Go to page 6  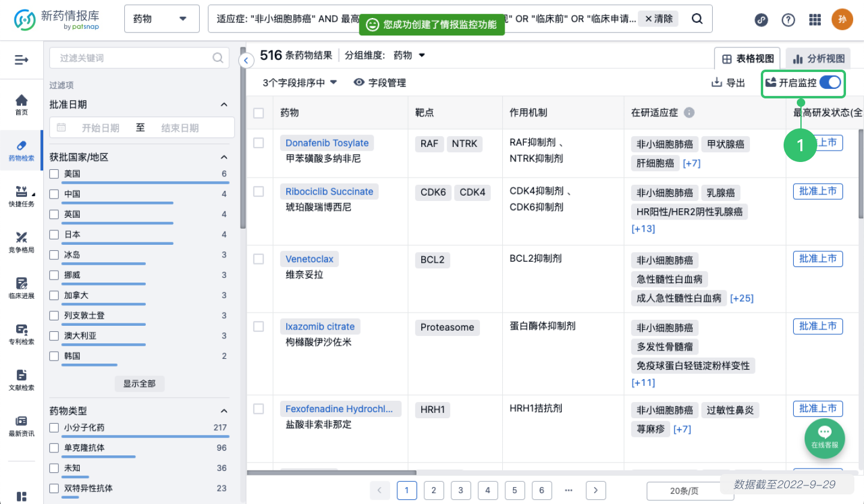(541, 490)
